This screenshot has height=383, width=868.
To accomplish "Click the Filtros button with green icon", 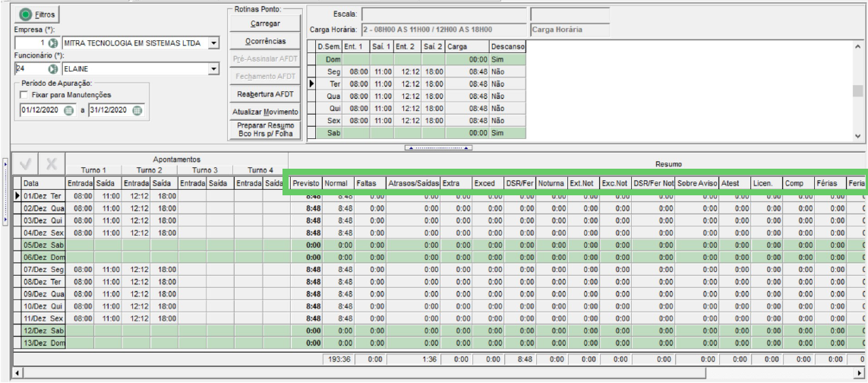I will coord(38,14).
